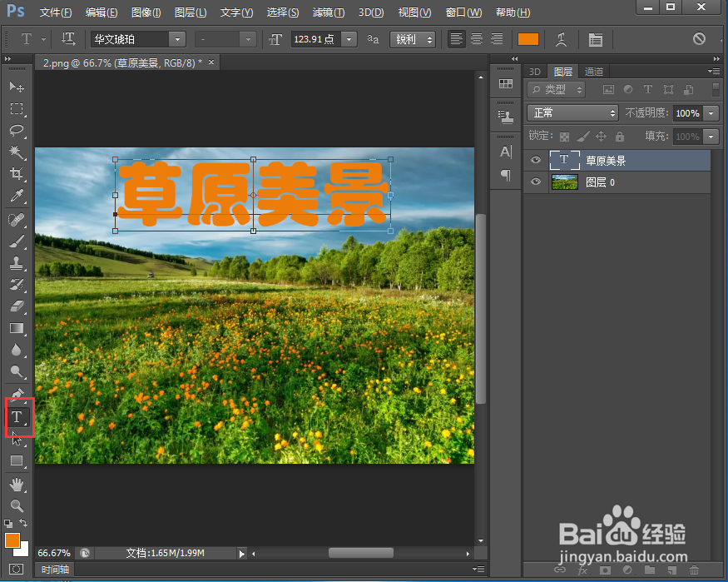Click center text alignment button
728x582 pixels.
[x=475, y=39]
